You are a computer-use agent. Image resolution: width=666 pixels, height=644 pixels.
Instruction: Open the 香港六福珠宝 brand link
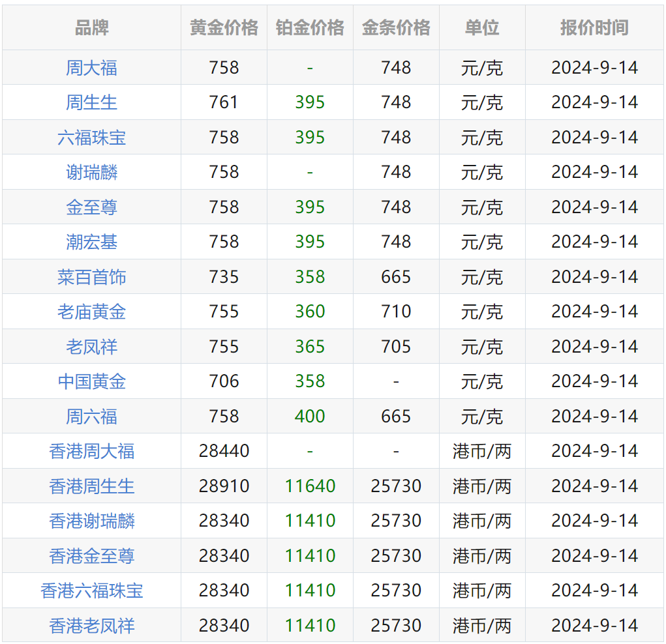(x=90, y=591)
